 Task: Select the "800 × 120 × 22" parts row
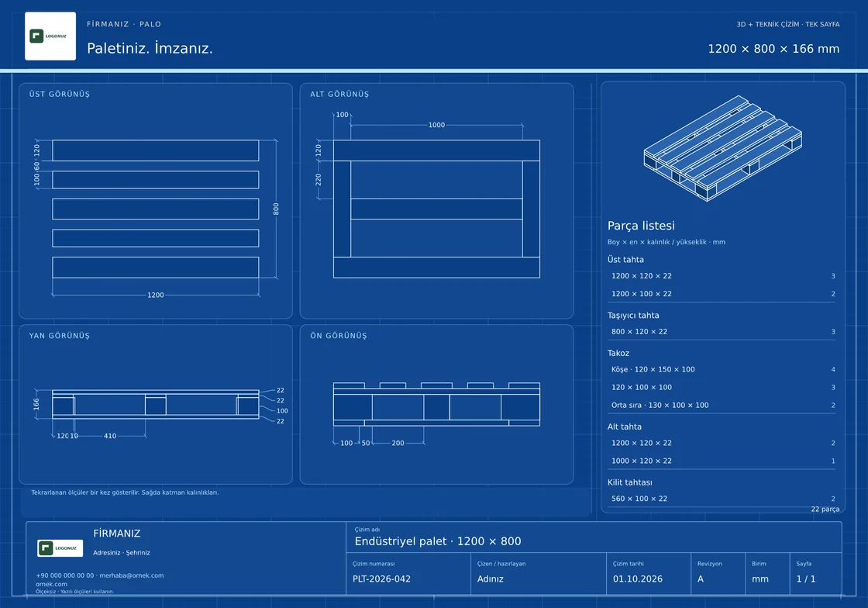point(722,332)
